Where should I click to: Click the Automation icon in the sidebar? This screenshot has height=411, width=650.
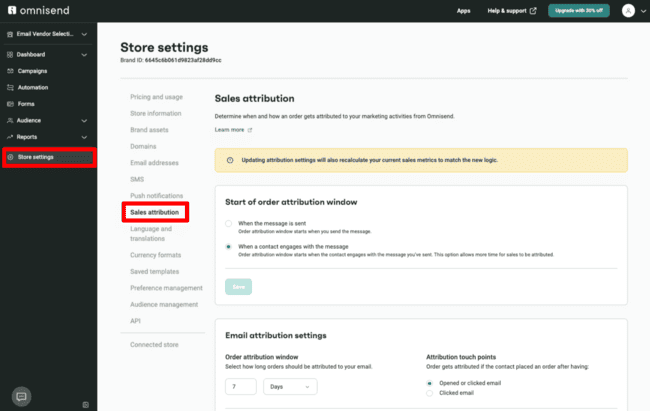tap(10, 88)
